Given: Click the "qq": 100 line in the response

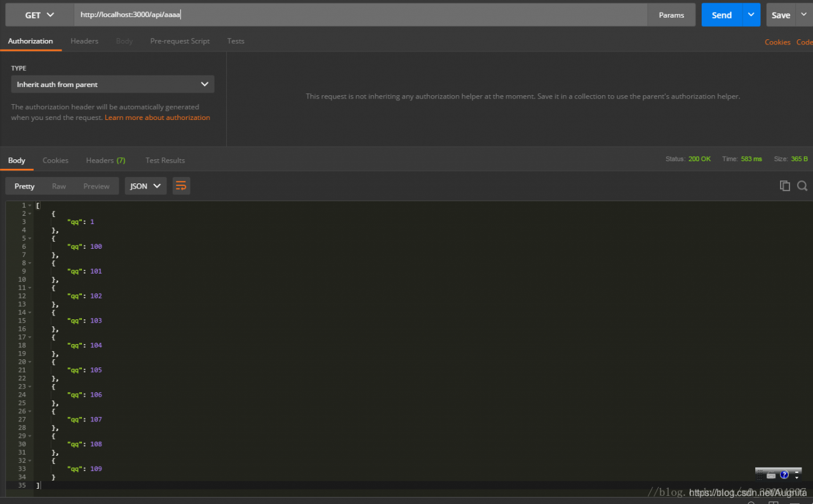Looking at the screenshot, I should 84,247.
